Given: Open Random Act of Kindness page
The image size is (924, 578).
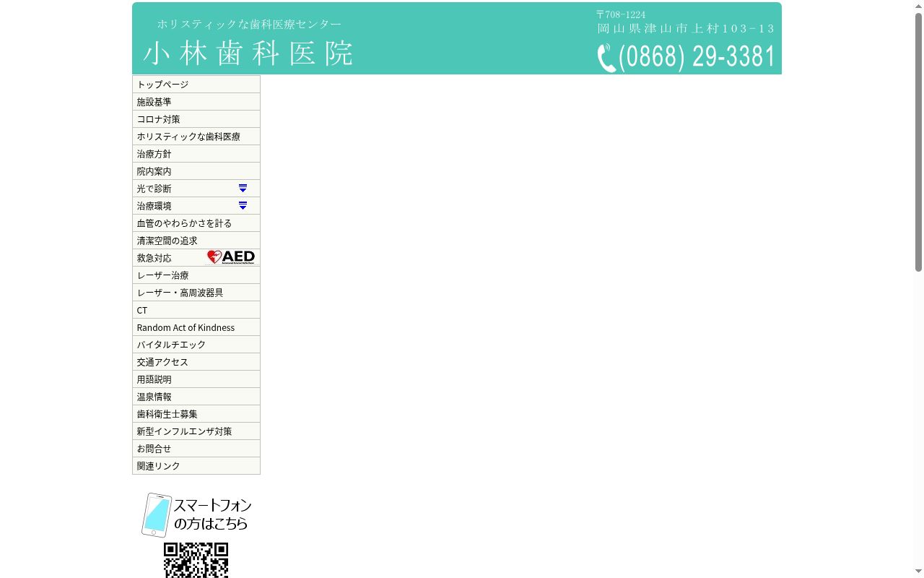Looking at the screenshot, I should pyautogui.click(x=196, y=327).
